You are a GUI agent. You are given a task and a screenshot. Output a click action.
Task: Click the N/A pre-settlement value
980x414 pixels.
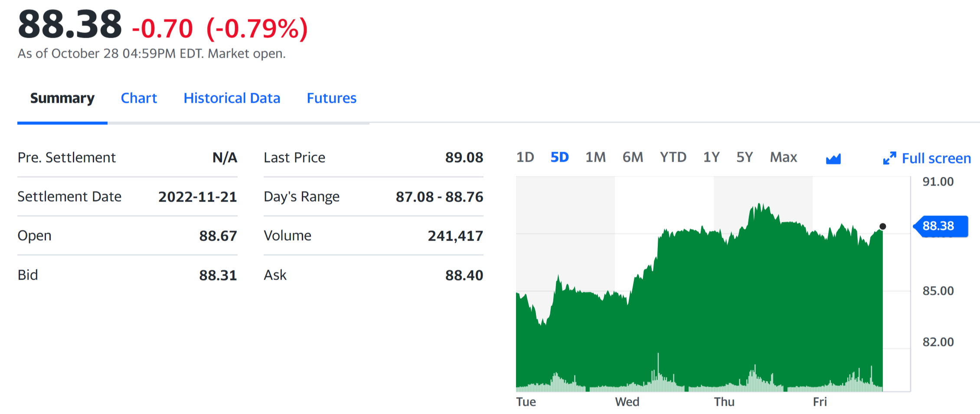(x=225, y=158)
